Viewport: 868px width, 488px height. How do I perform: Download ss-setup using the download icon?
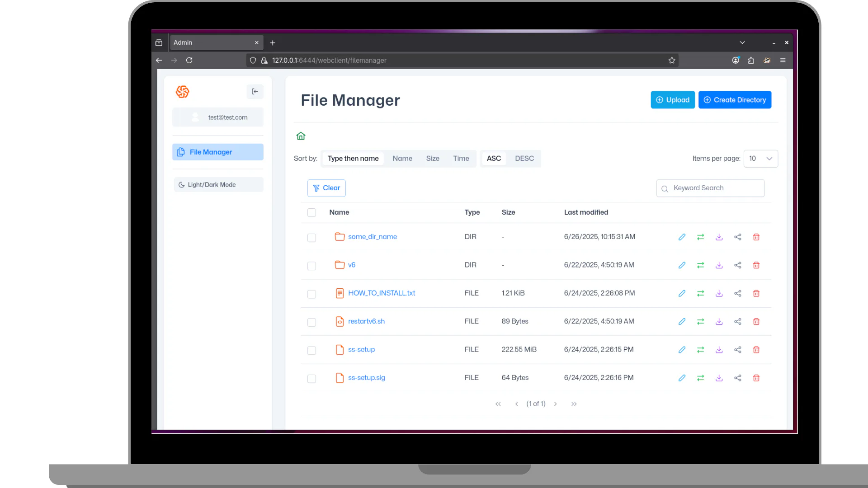719,350
